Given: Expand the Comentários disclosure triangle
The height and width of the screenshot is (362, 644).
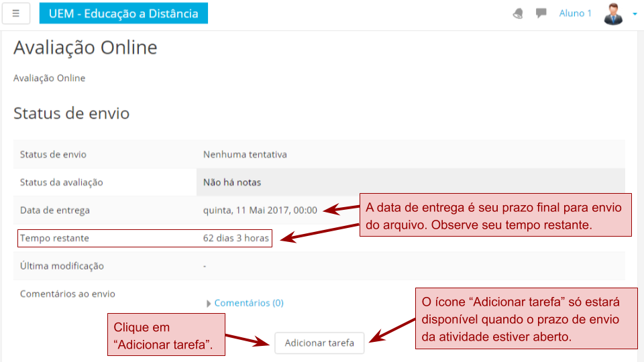Looking at the screenshot, I should [209, 304].
